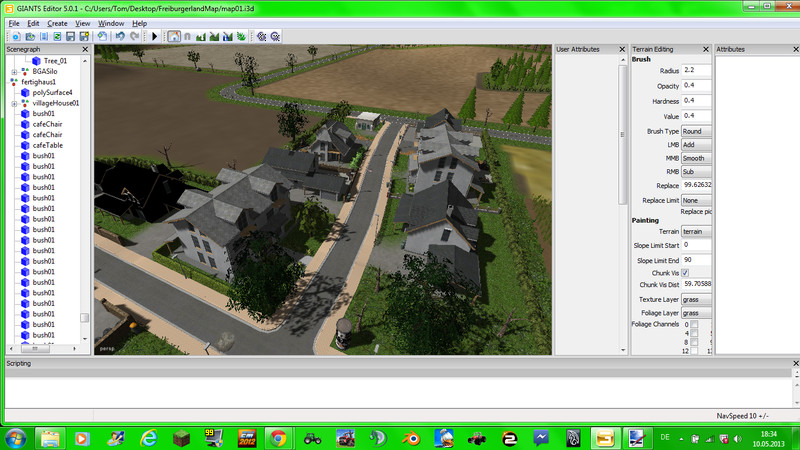Open the Terrain dropdown under Painting
Screen dimensions: 800x450
(696, 232)
